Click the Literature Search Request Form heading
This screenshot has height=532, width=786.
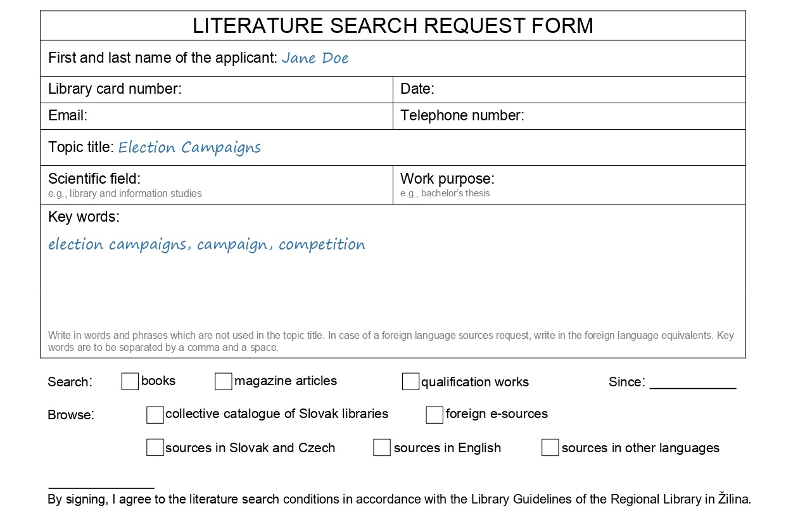(393, 25)
